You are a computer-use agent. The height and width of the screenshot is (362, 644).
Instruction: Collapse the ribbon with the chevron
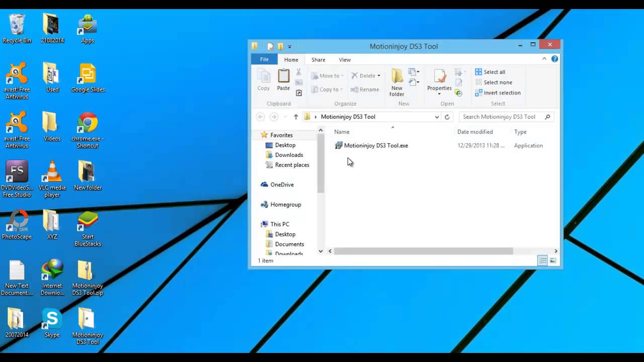544,59
